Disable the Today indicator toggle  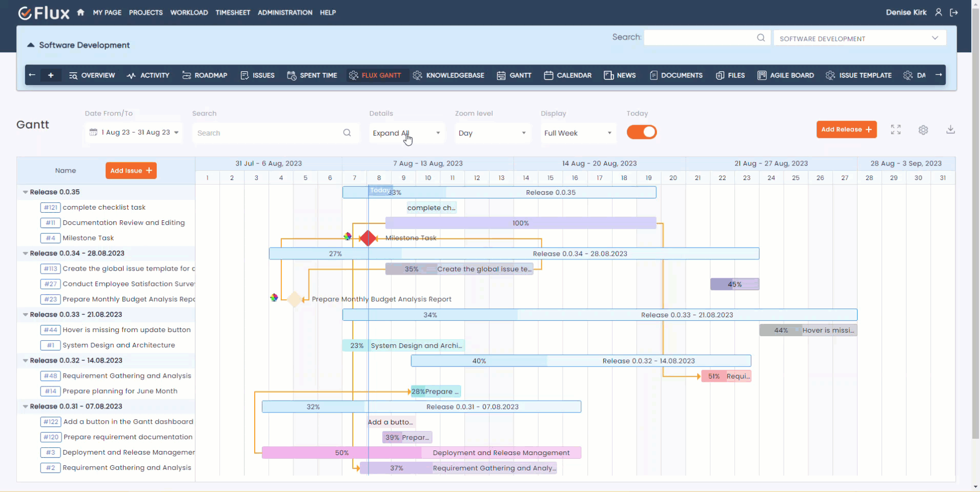click(x=642, y=132)
